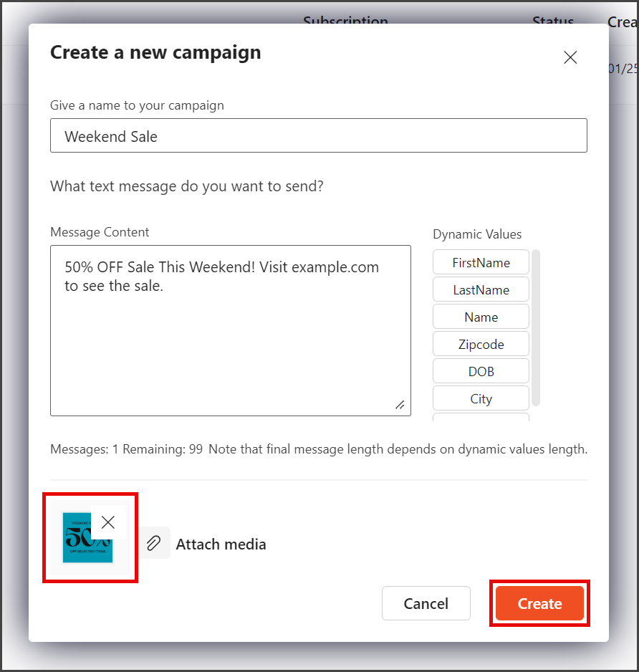Click the partially visible dynamic value below City
The image size is (639, 672).
pos(481,417)
